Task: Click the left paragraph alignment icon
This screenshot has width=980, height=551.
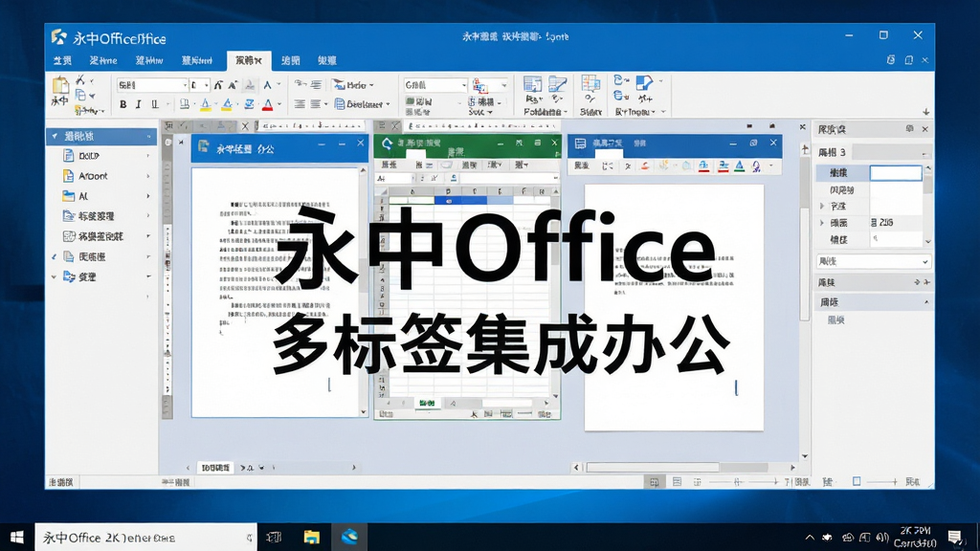Action: 300,104
